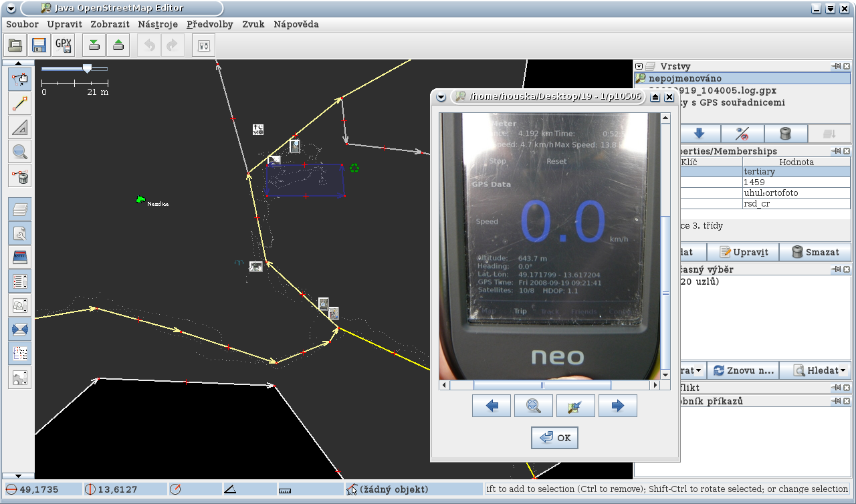The height and width of the screenshot is (504, 856).
Task: Open the dropdown arrow left of Znovu n...
Action: click(698, 370)
